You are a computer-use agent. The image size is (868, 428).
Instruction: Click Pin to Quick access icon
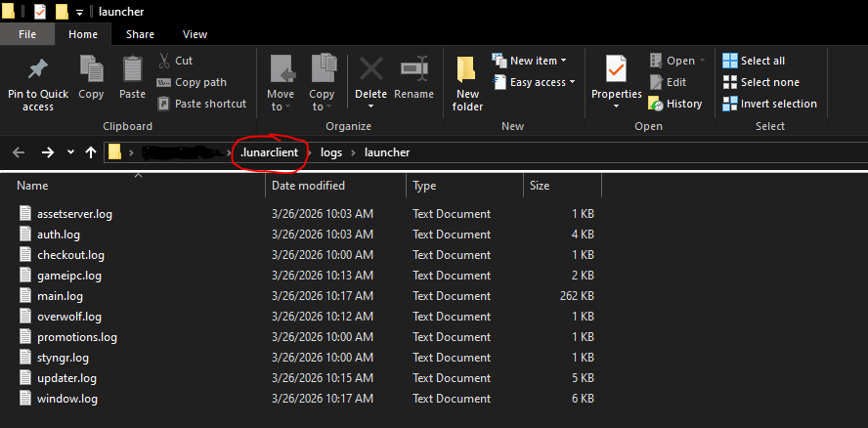click(x=38, y=70)
